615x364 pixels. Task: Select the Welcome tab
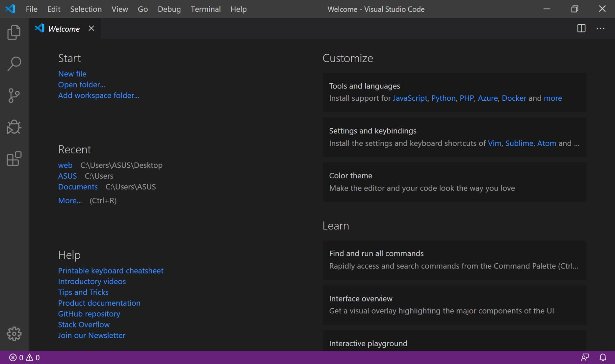(x=64, y=29)
